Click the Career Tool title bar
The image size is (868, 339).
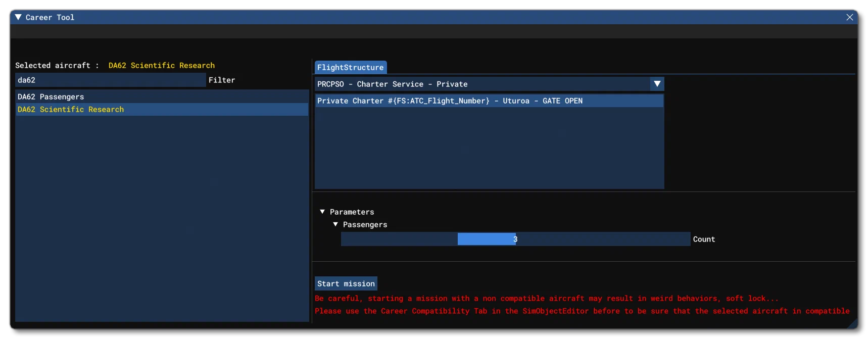point(433,17)
